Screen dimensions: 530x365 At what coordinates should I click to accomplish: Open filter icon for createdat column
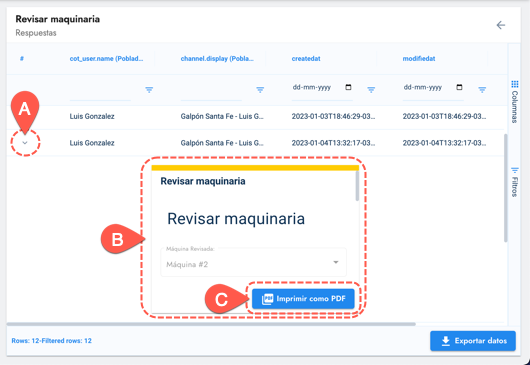point(371,90)
